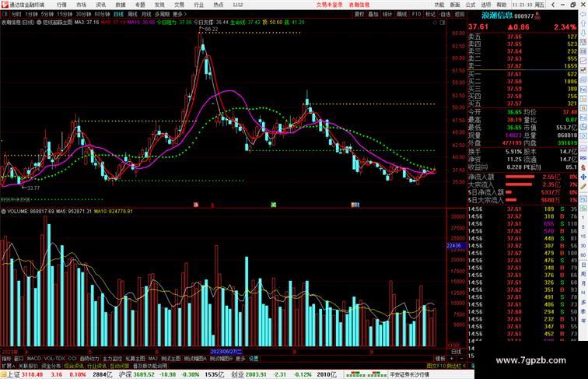Screen dimensions: 588x379
Task: Switch chart to 1分钟 period
Action: pos(31,14)
